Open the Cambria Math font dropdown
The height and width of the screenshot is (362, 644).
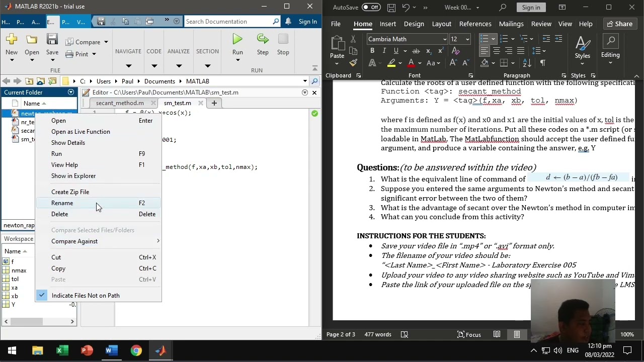445,39
